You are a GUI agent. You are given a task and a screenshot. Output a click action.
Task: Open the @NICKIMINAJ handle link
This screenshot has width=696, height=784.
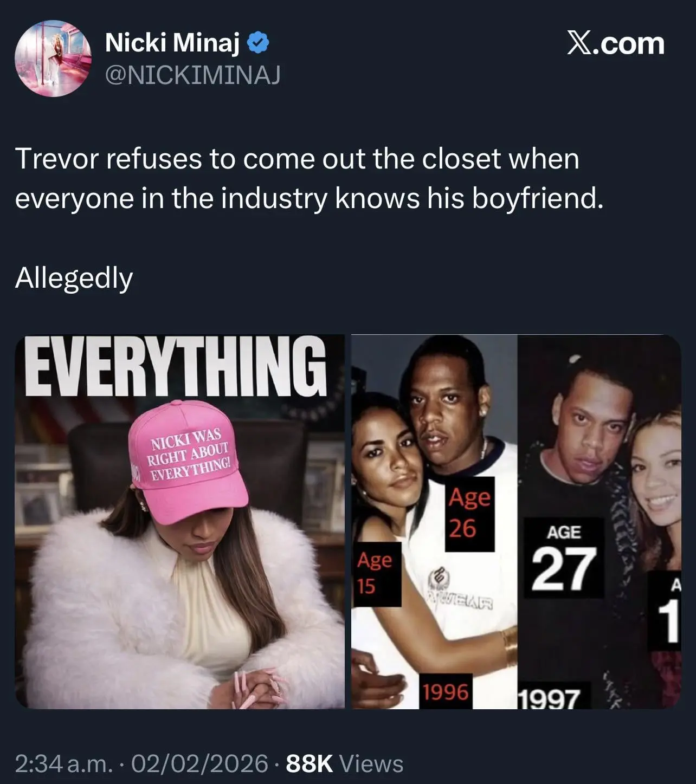coord(192,75)
